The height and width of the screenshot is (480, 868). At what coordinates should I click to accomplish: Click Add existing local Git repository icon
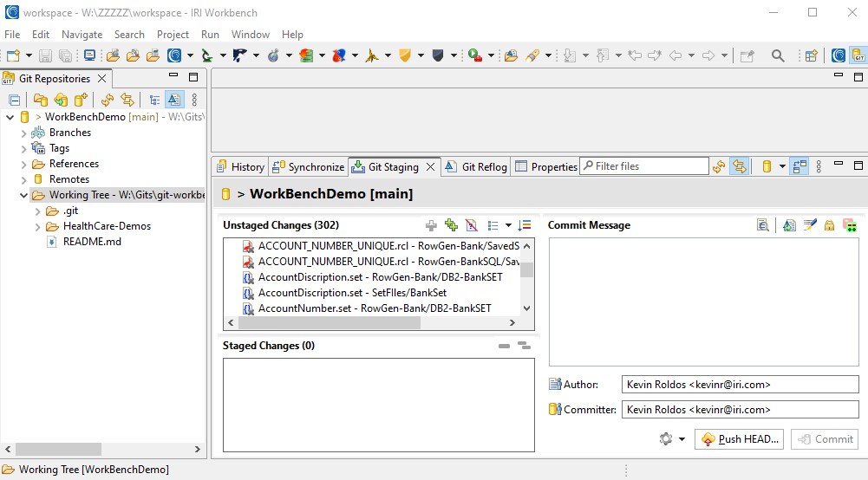point(41,101)
